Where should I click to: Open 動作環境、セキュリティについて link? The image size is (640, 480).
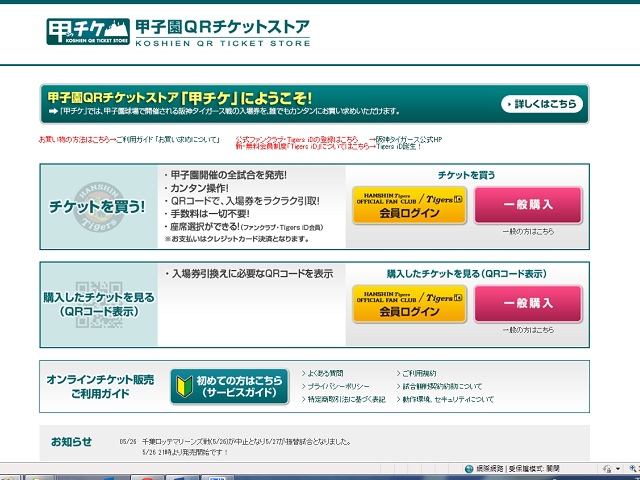point(448,399)
